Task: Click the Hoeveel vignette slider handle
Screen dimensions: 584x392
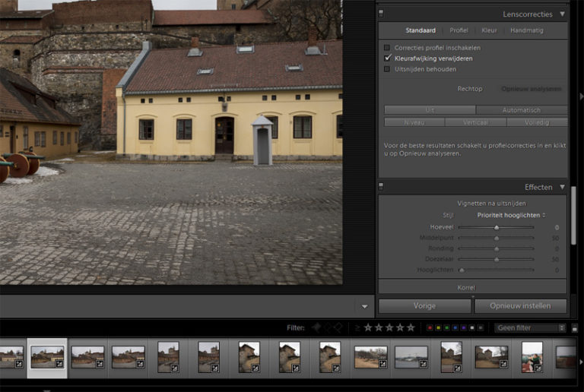Action: click(497, 227)
